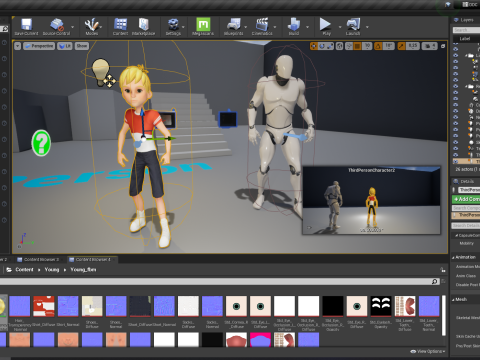Click the Blueprints toolbar icon

pos(233,24)
